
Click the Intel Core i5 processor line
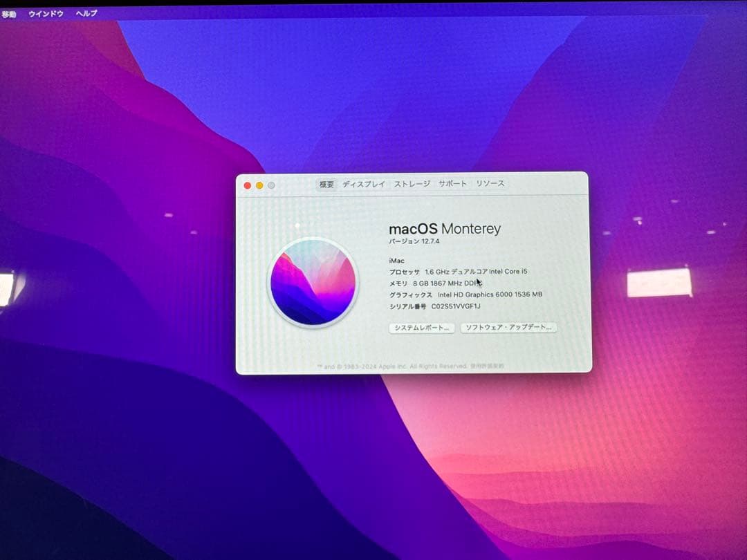[x=459, y=272]
